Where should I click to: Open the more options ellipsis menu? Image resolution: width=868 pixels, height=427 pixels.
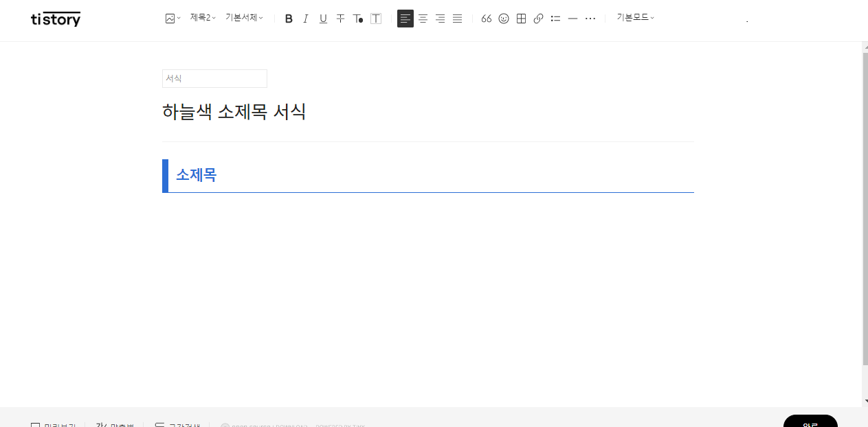(x=590, y=19)
